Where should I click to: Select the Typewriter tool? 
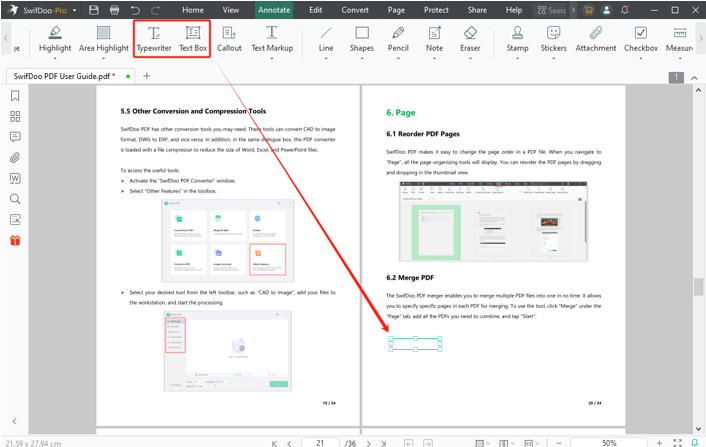[153, 39]
